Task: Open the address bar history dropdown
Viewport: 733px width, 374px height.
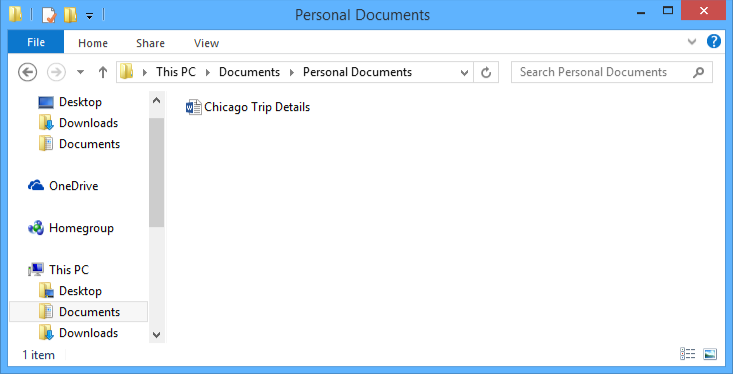Action: pyautogui.click(x=464, y=72)
